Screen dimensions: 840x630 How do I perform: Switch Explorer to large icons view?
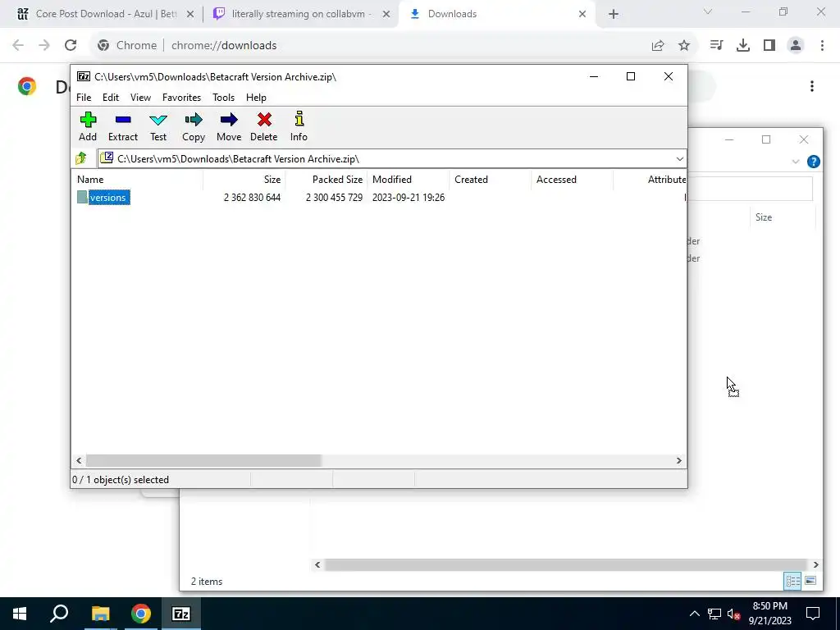(x=810, y=581)
